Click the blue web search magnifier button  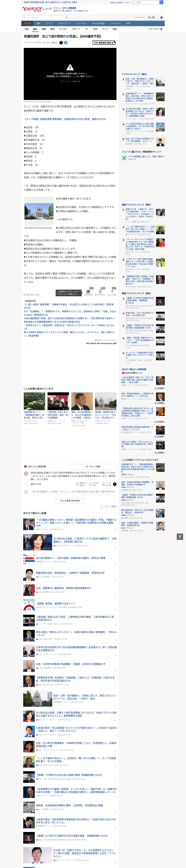point(161,2)
